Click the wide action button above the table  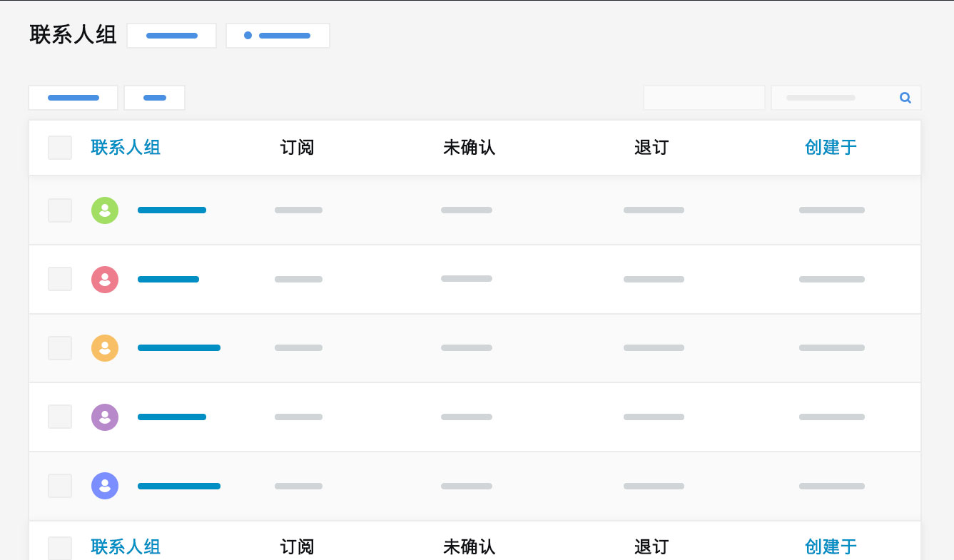(73, 98)
